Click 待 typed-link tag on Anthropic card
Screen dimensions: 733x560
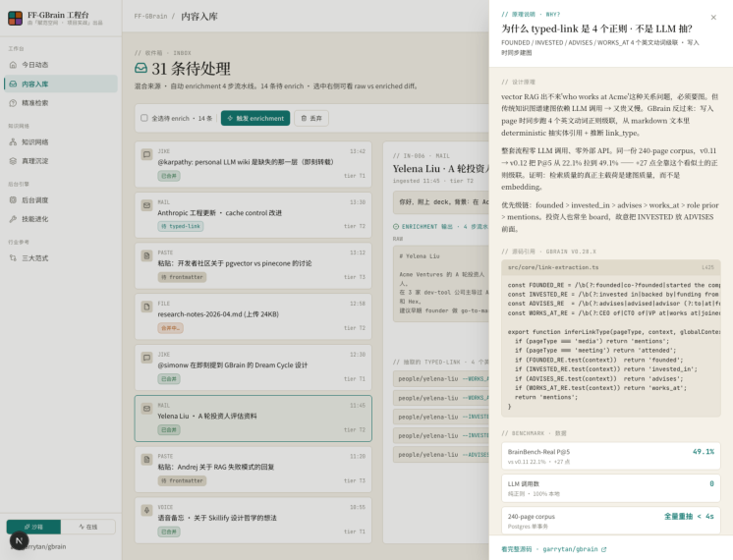(181, 226)
